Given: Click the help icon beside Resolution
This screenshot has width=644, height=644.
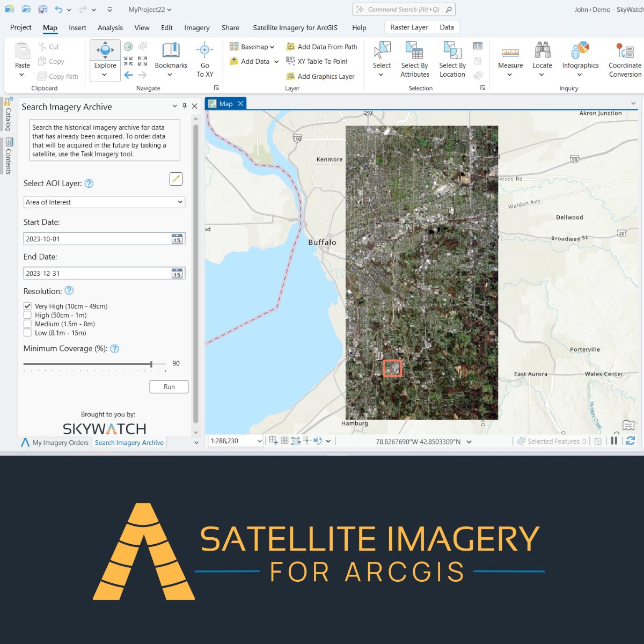Looking at the screenshot, I should [69, 290].
